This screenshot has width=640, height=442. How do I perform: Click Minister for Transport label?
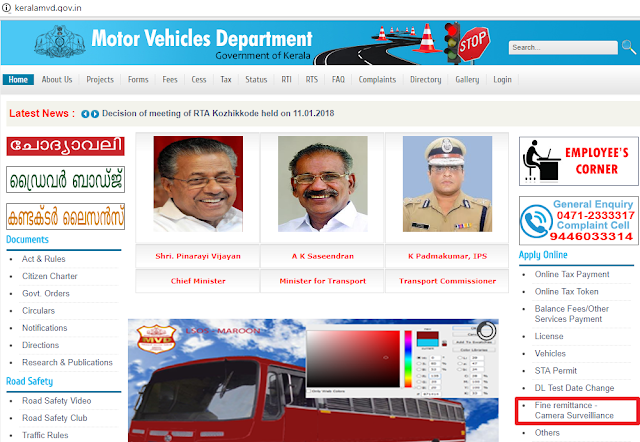322,281
